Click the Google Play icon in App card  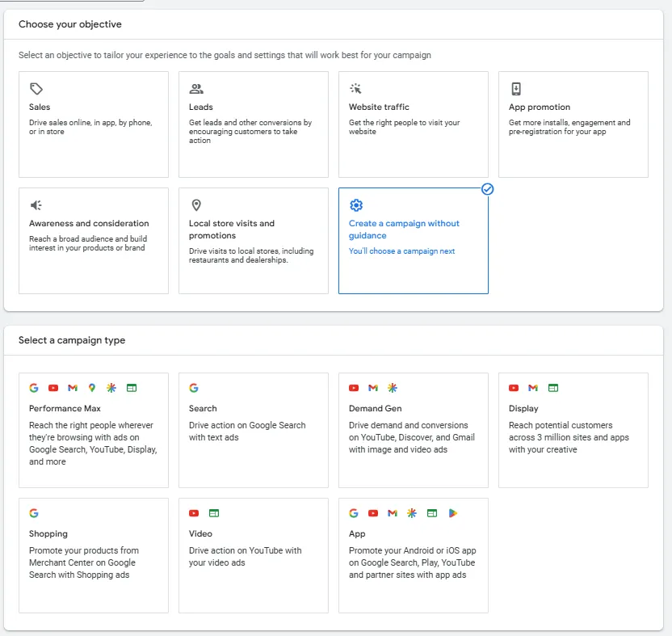(453, 513)
